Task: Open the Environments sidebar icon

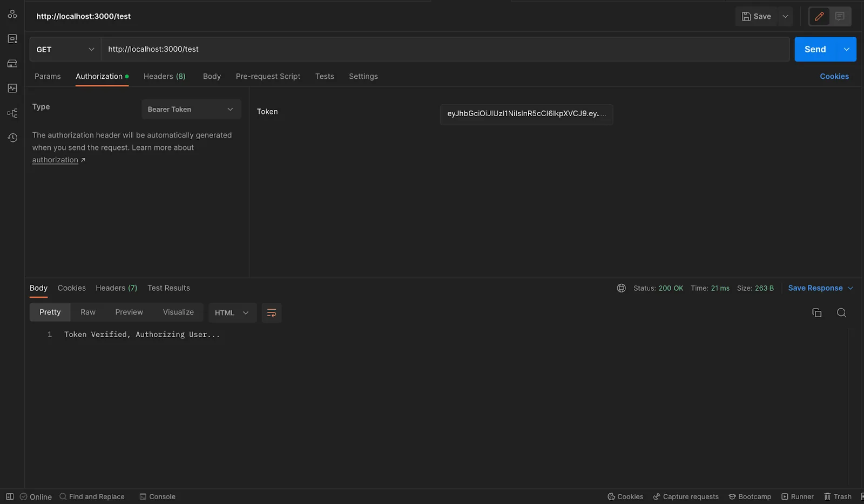Action: tap(12, 39)
